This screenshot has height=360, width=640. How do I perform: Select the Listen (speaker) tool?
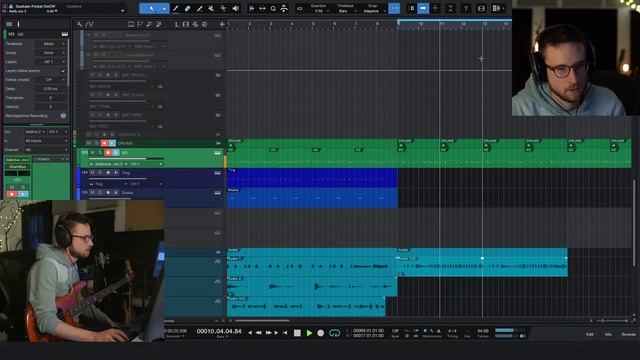tap(236, 9)
